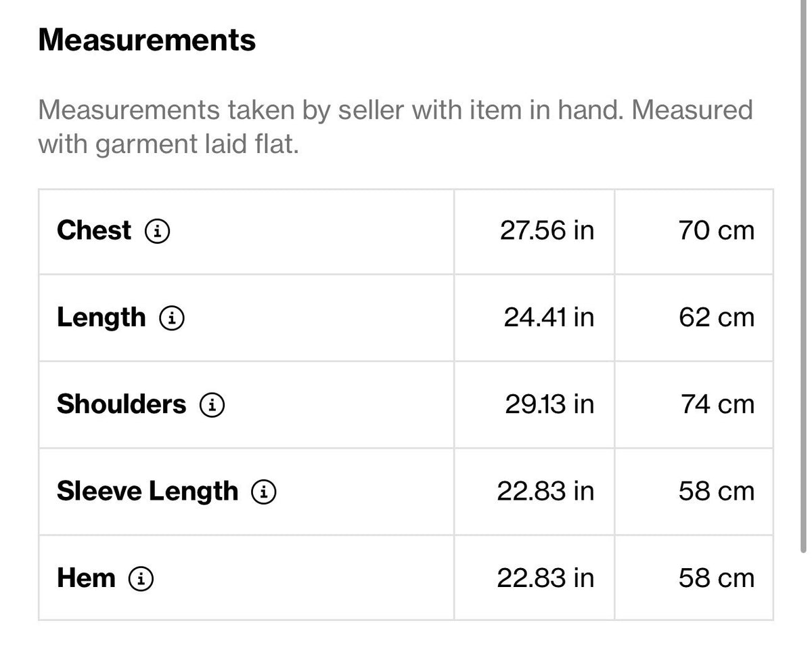
Task: Click the 62 cm length value
Action: click(717, 318)
